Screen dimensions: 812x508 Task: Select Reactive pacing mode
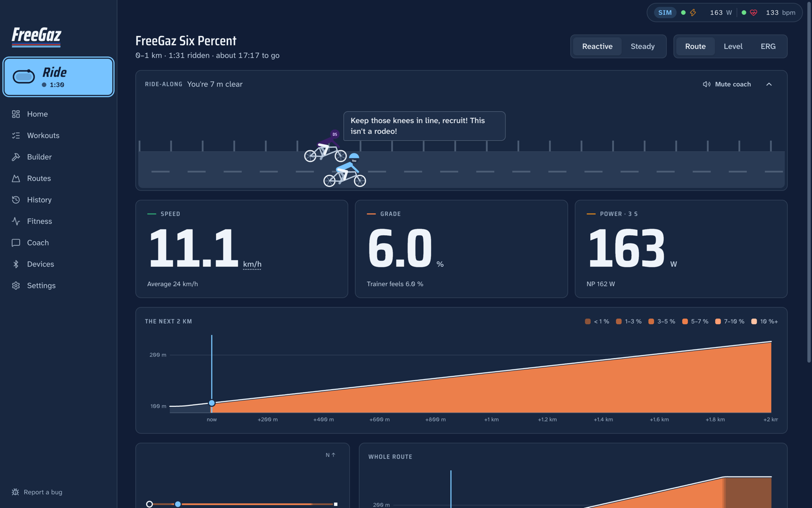click(x=597, y=46)
